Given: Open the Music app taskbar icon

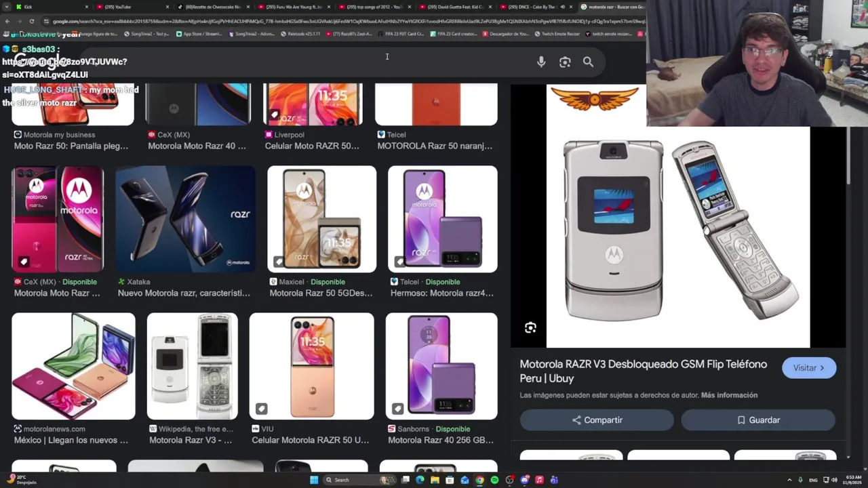Looking at the screenshot, I should (x=539, y=480).
